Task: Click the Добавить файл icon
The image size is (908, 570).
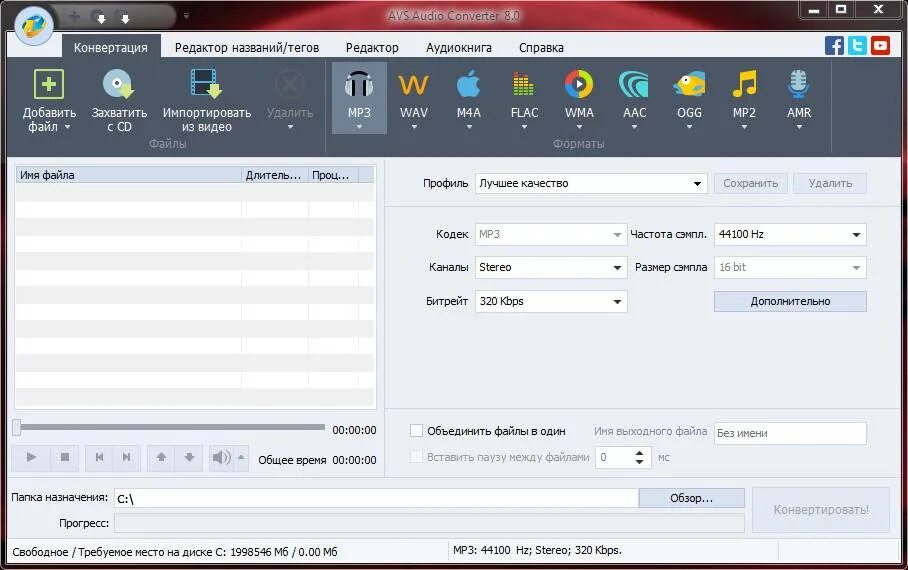Action: click(x=49, y=85)
